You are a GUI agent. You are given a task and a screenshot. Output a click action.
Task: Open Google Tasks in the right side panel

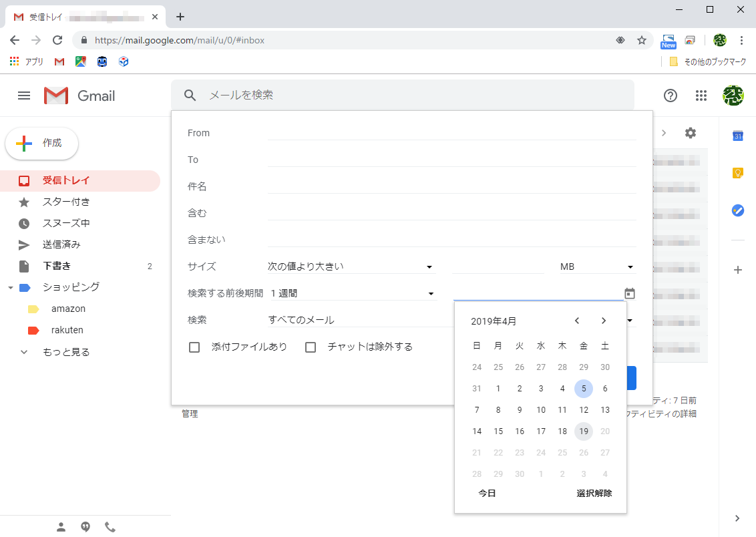point(737,210)
